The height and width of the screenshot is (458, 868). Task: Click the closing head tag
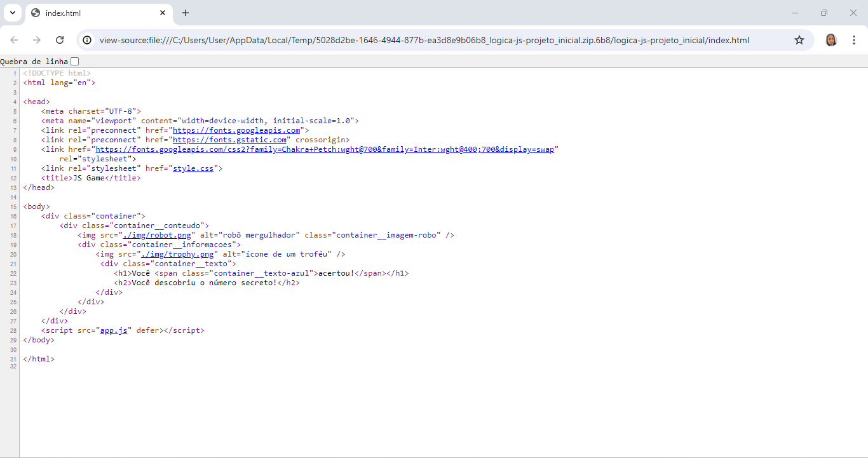[x=39, y=187]
